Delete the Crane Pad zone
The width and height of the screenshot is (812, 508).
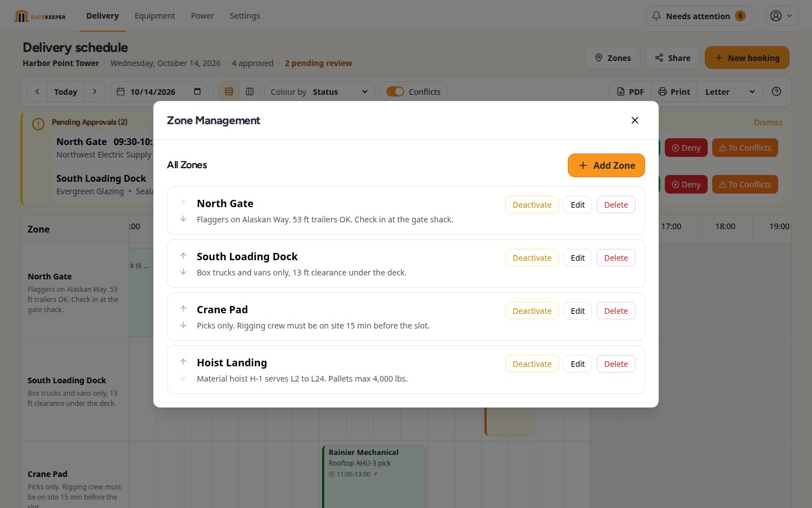click(616, 311)
